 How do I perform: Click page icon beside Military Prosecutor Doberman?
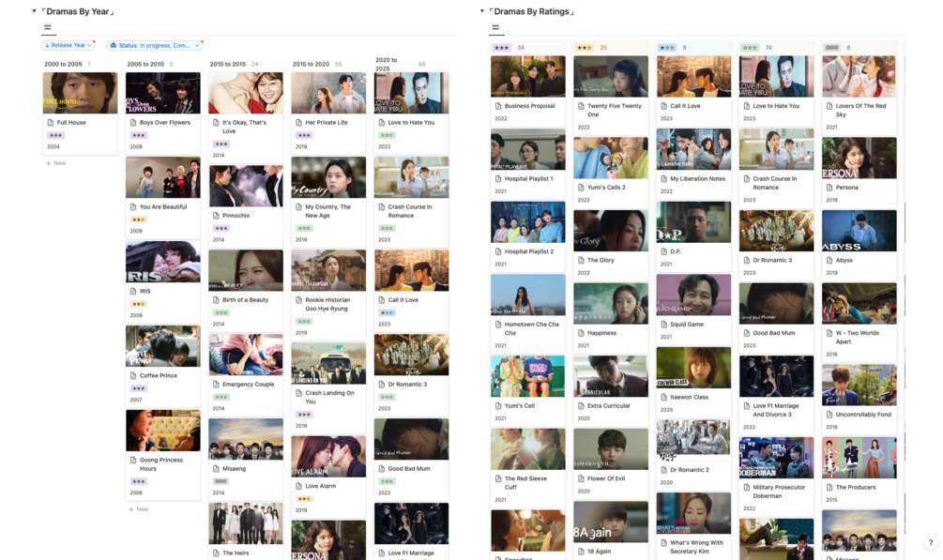(x=747, y=487)
